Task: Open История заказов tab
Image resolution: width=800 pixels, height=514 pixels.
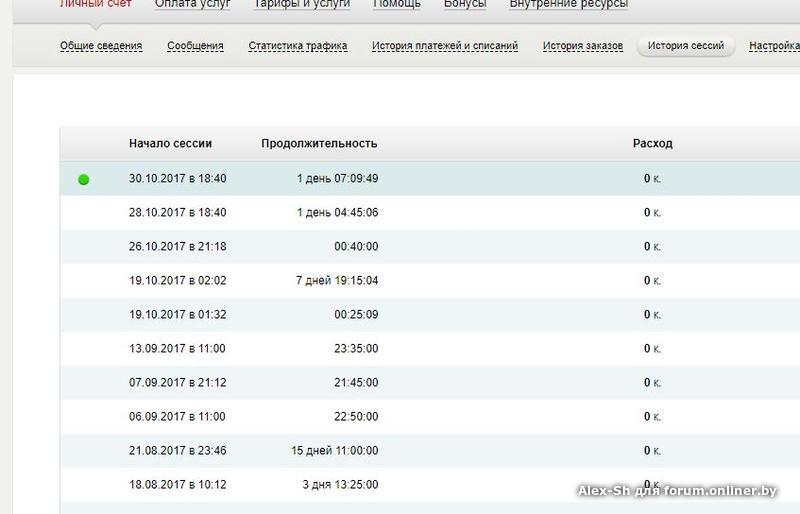Action: (x=583, y=46)
